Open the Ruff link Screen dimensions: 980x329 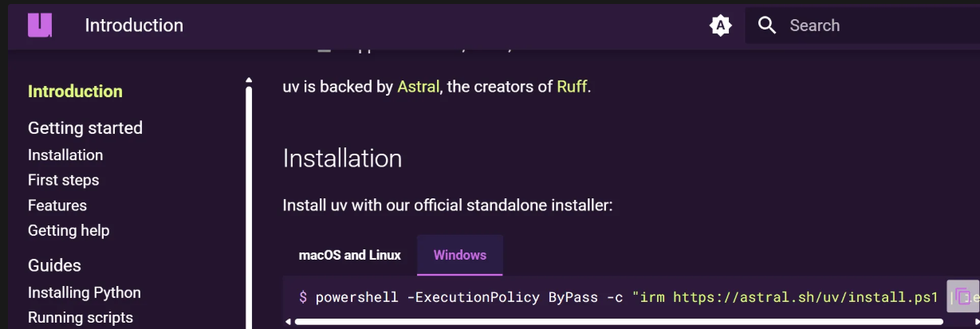[572, 86]
